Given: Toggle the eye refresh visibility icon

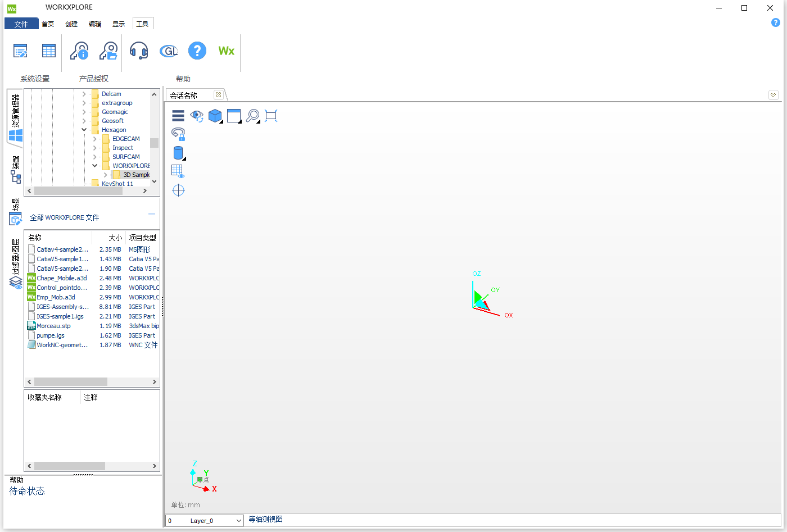Looking at the screenshot, I should coord(197,116).
